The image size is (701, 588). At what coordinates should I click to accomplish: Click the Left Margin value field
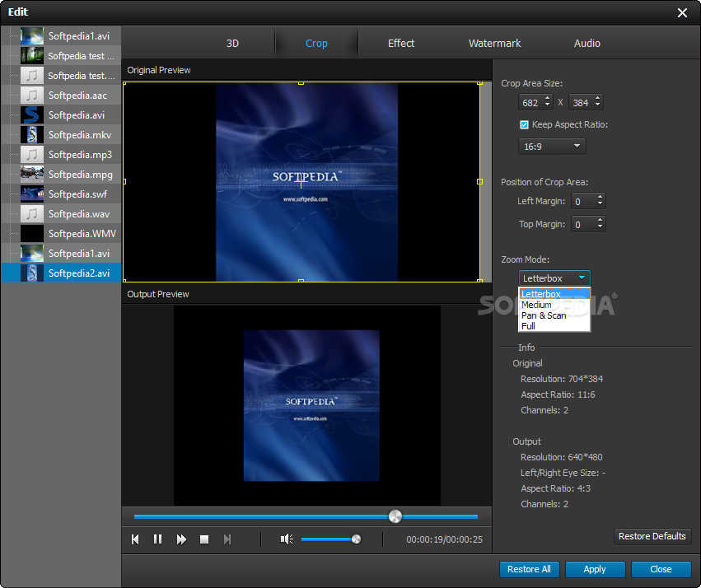coord(582,201)
